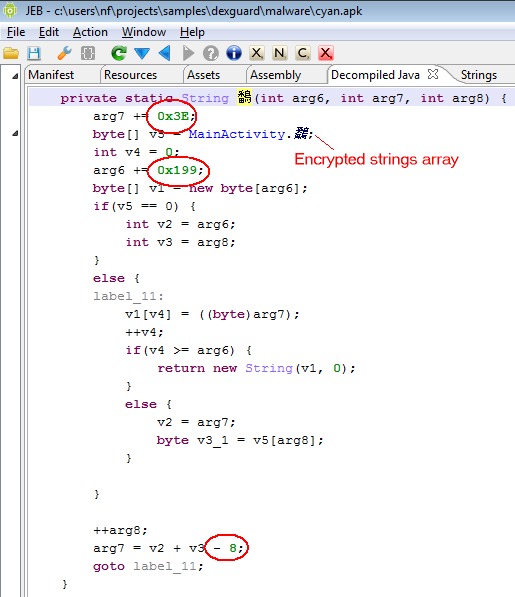This screenshot has width=515, height=597.
Task: Click the encrypted array field after MainActivity
Action: pos(301,133)
